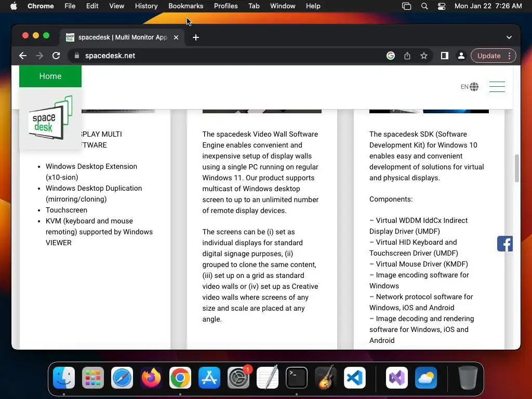Open the Help menu
Viewport: 532px width, 399px height.
313,6
